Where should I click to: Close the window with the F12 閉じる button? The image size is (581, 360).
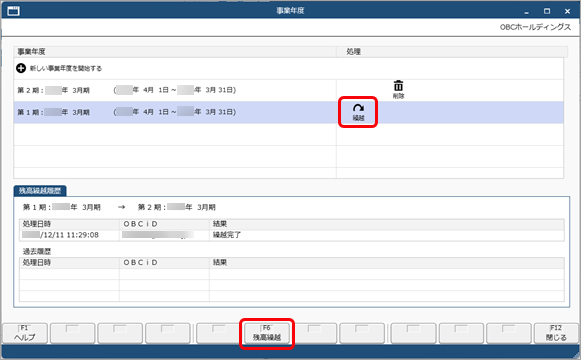[x=556, y=333]
